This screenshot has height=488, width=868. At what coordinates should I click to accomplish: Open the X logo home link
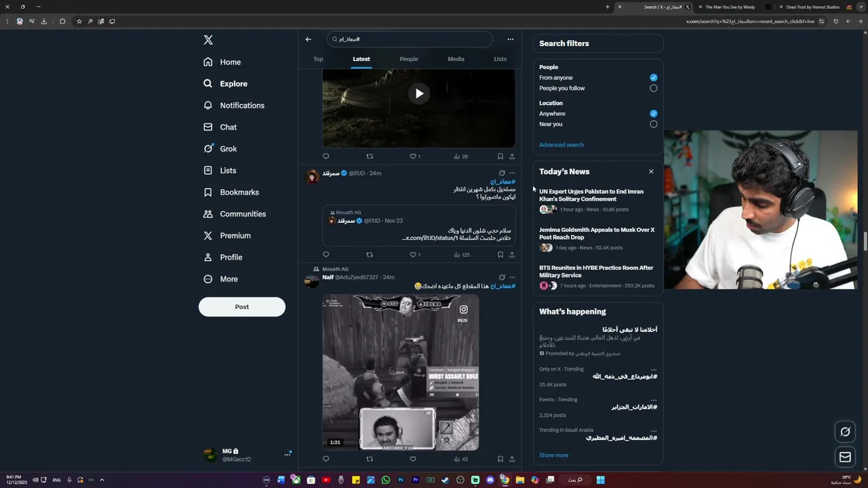(208, 40)
